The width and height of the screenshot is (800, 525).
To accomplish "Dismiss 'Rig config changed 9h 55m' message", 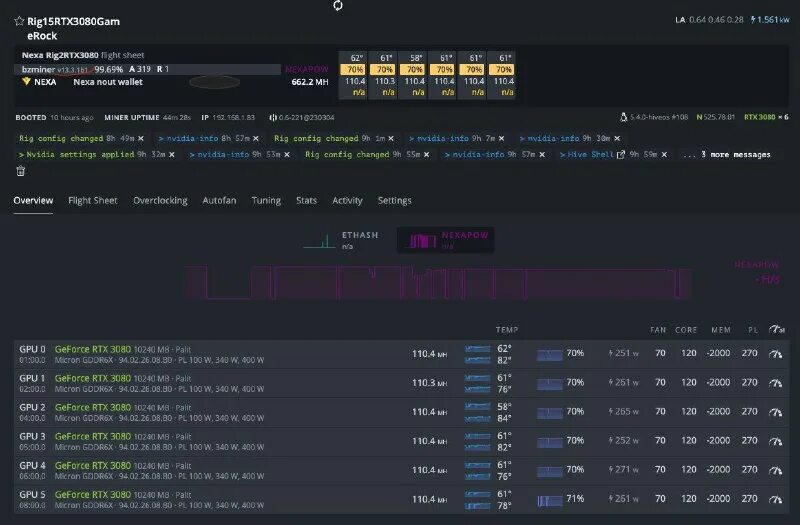I will tap(427, 155).
